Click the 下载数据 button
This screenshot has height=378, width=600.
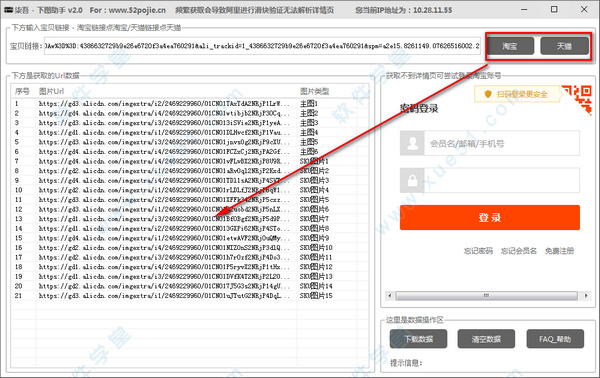[x=418, y=339]
